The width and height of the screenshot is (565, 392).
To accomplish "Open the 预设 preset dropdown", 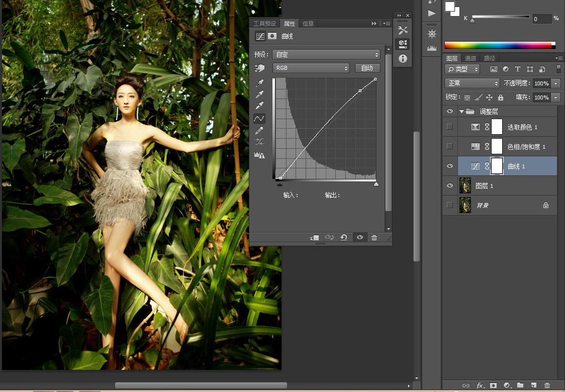I will tap(326, 54).
